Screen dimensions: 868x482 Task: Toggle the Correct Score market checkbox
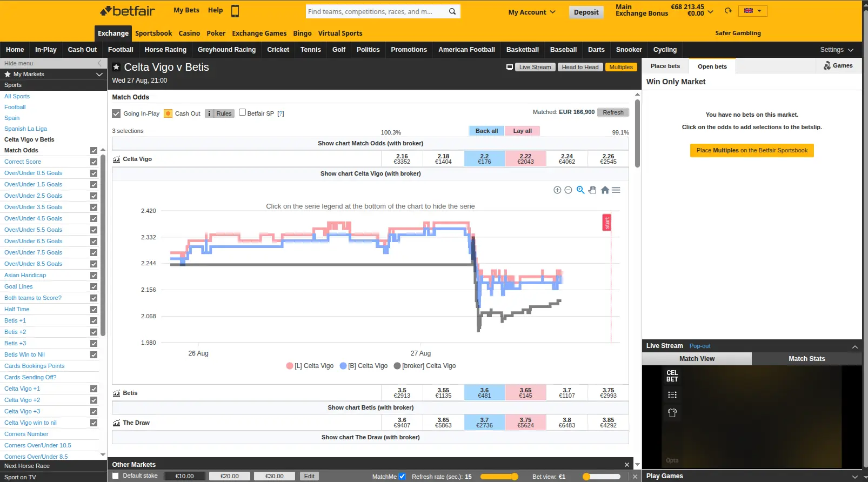94,162
